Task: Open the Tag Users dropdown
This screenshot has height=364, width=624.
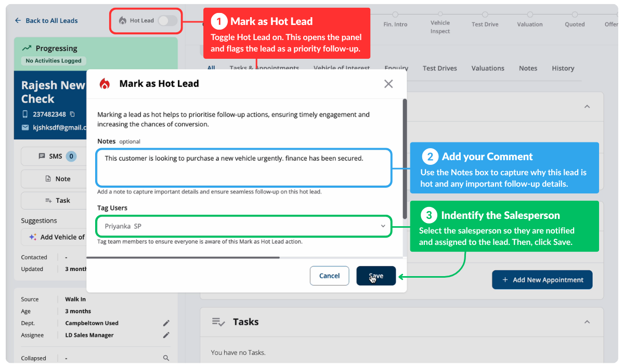Action: coord(243,226)
